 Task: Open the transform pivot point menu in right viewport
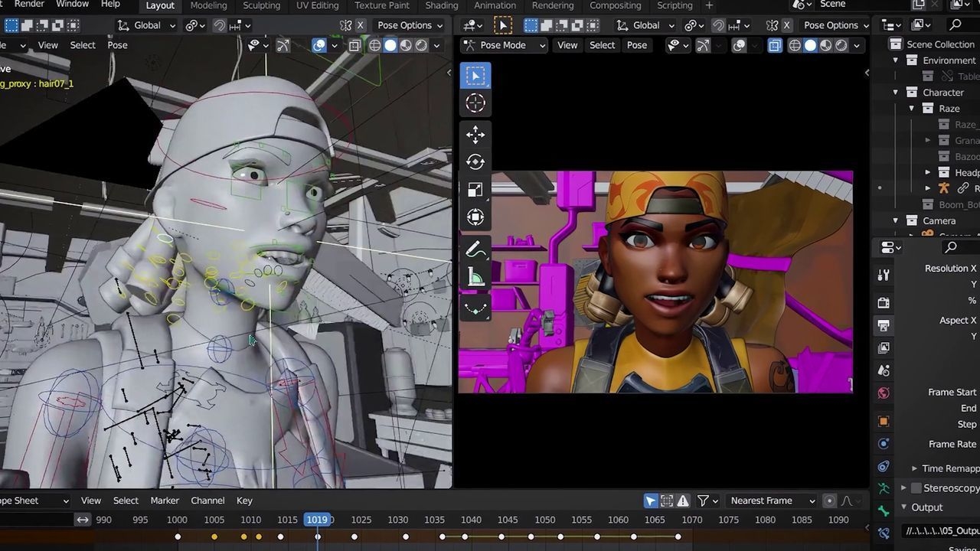[695, 25]
